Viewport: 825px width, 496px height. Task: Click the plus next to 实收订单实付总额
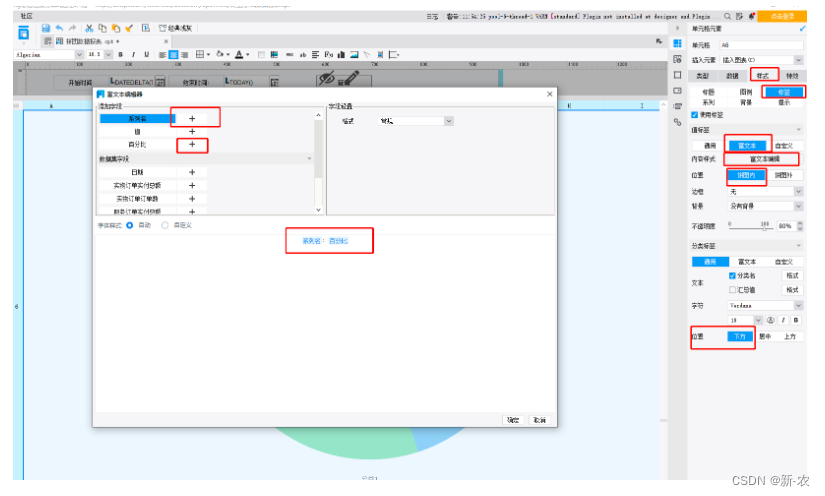[x=192, y=186]
